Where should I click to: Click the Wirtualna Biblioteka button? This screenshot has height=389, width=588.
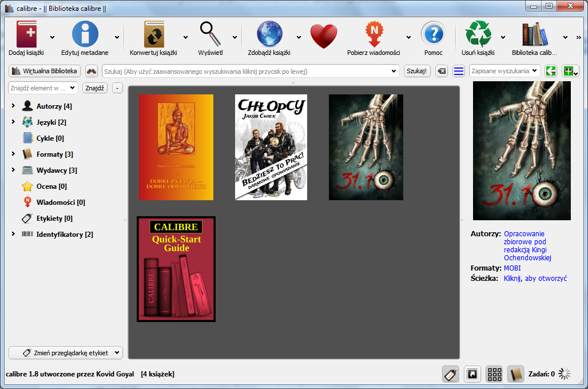coord(45,71)
